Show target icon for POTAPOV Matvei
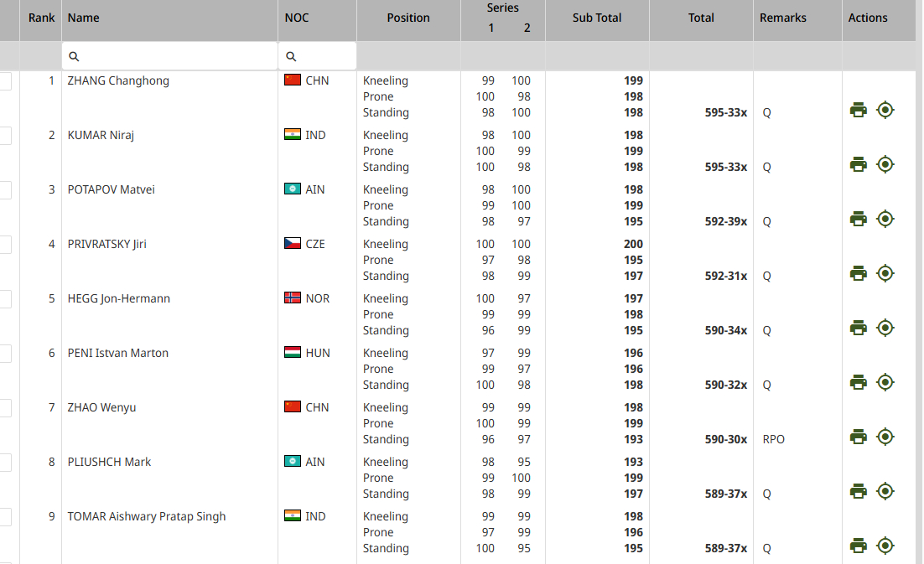The width and height of the screenshot is (924, 564). [885, 219]
